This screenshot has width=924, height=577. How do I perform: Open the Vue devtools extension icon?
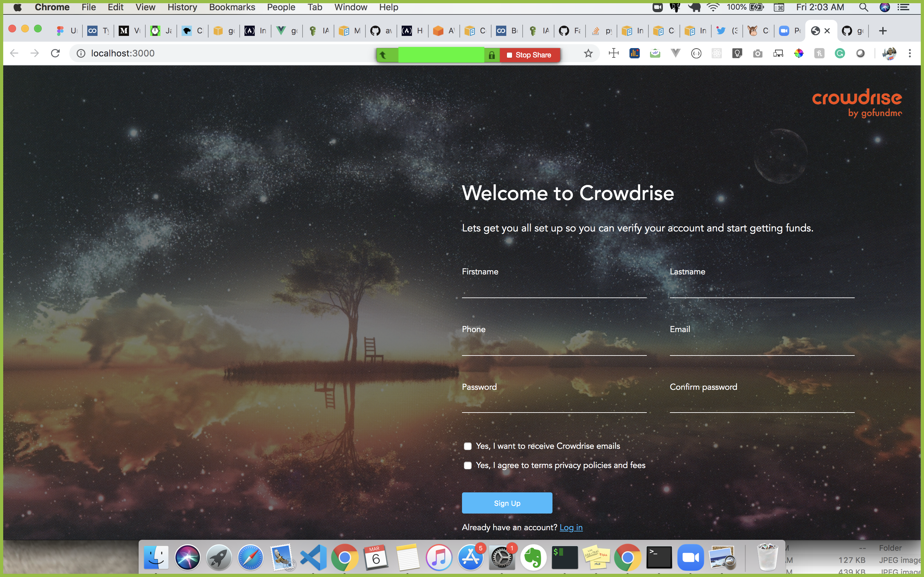[675, 54]
